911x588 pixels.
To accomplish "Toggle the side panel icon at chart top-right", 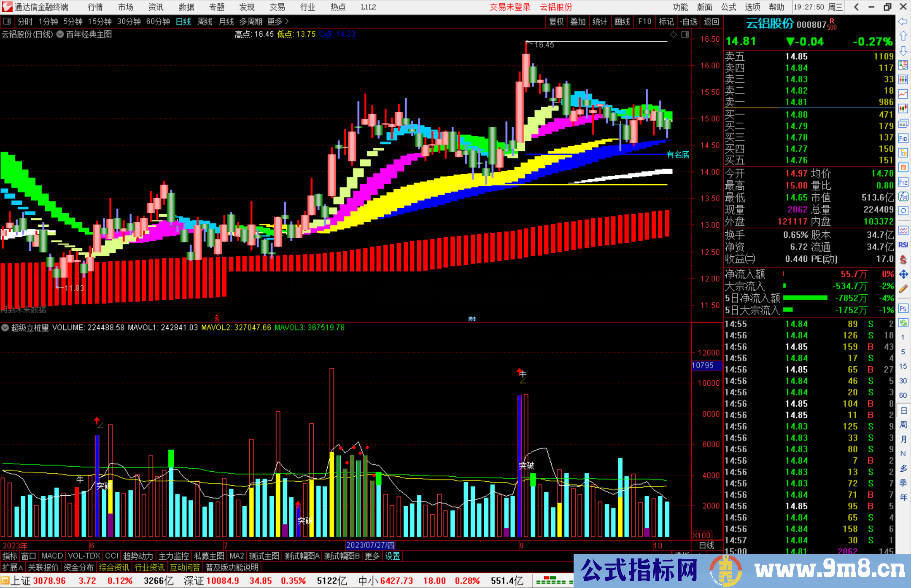I will pos(685,35).
